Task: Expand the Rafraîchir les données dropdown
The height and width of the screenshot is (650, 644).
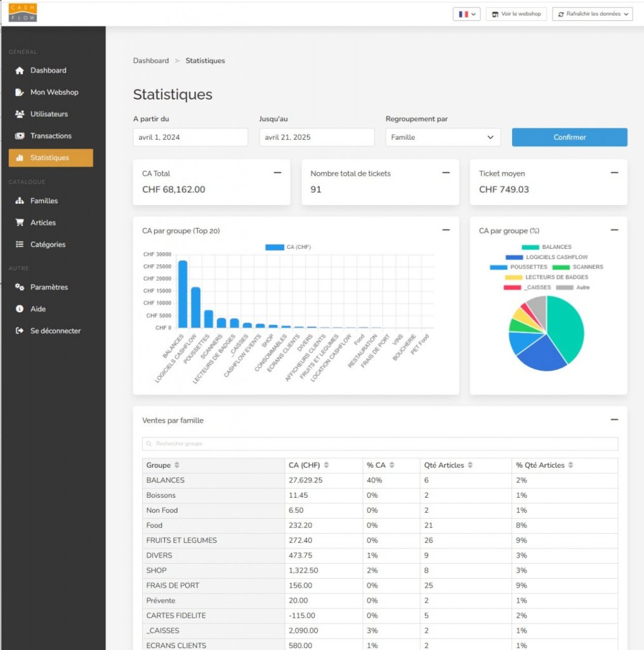Action: [x=592, y=14]
